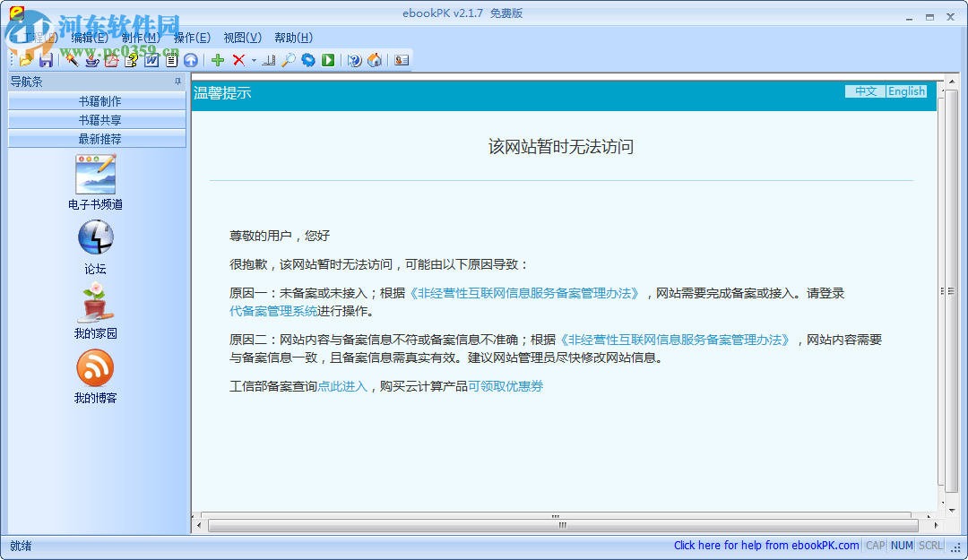Toggle auto-hide with the navigation panel pin
The height and width of the screenshot is (560, 968).
177,81
